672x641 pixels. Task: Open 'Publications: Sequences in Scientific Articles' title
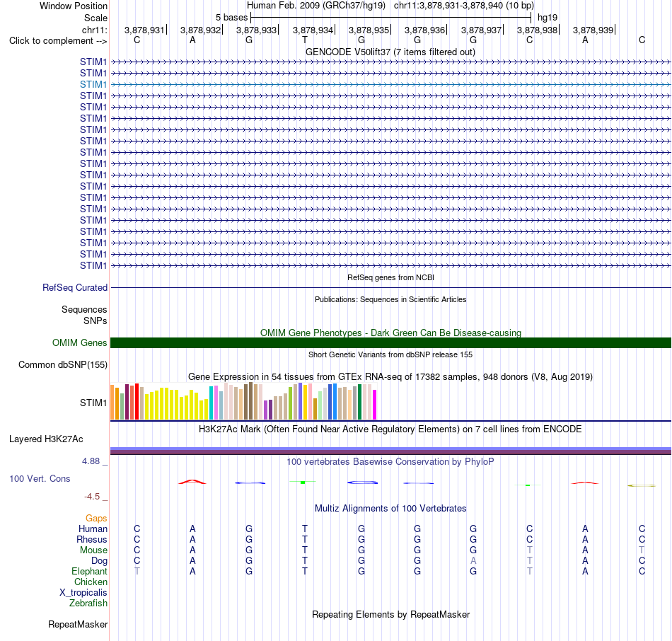[390, 299]
